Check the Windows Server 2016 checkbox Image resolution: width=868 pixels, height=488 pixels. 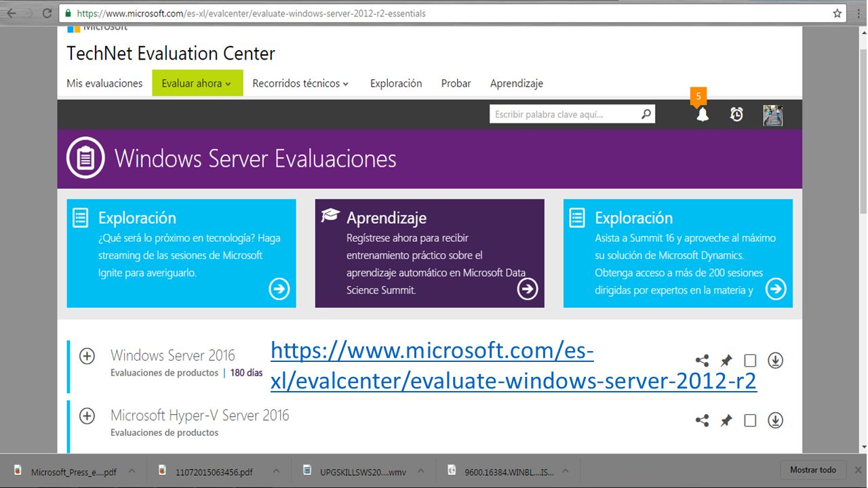(x=750, y=361)
